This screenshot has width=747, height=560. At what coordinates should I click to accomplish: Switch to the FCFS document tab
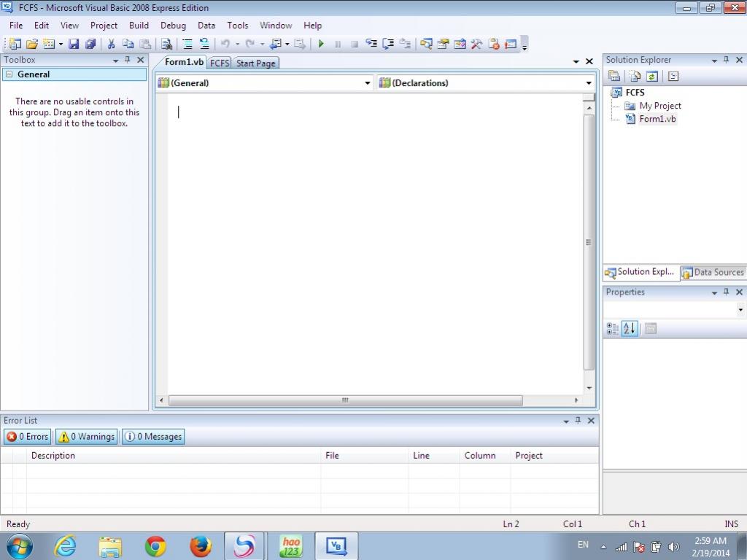(220, 63)
